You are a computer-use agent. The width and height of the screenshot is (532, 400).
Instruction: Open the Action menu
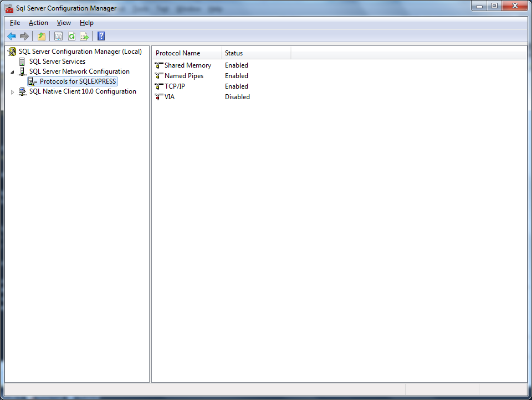tap(38, 23)
